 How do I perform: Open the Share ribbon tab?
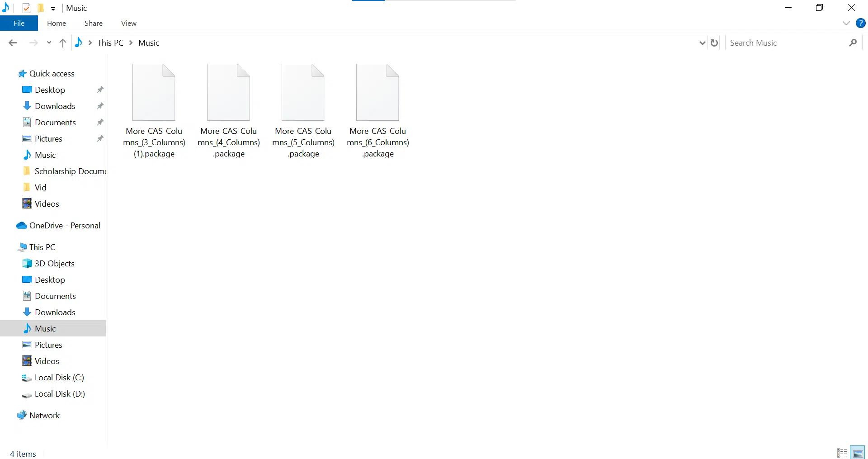click(93, 23)
